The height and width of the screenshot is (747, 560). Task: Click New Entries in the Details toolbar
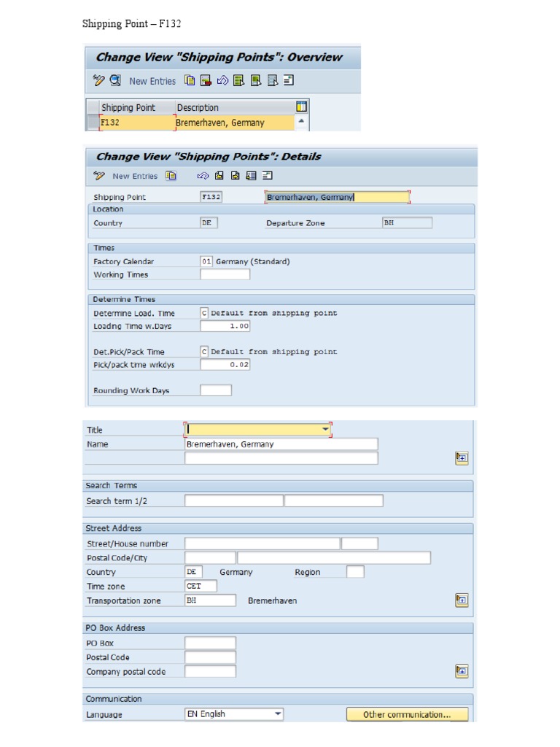pos(135,177)
